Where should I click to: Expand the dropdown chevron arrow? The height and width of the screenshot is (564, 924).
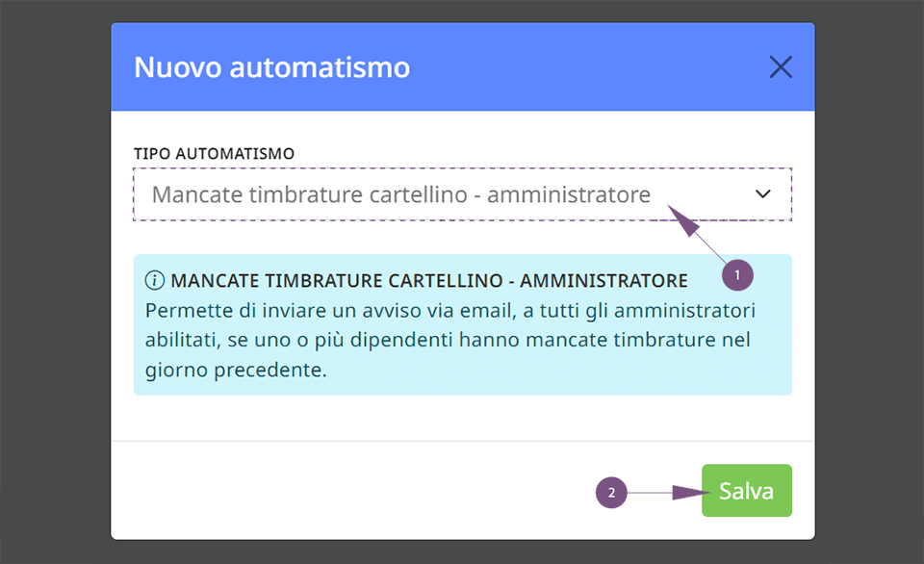pos(763,193)
